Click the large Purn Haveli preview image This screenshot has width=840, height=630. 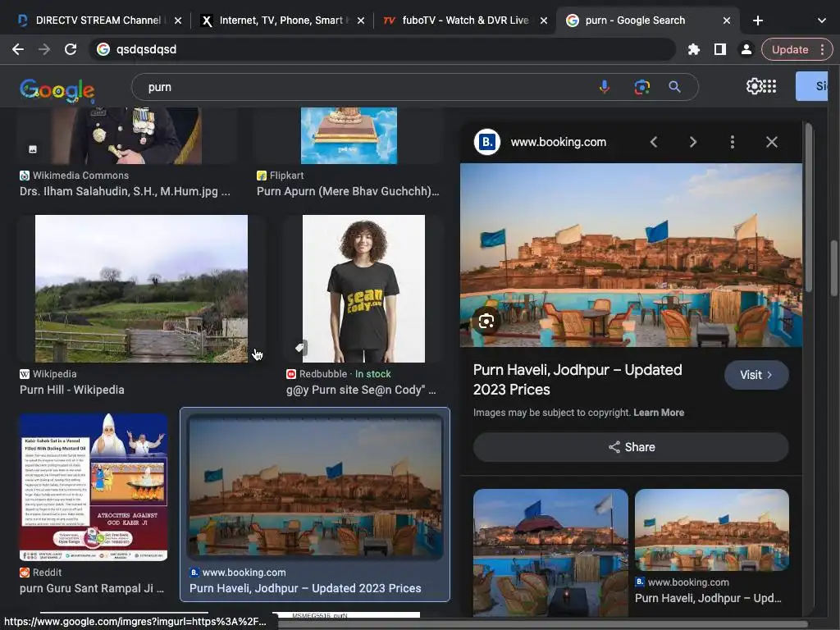[631, 255]
